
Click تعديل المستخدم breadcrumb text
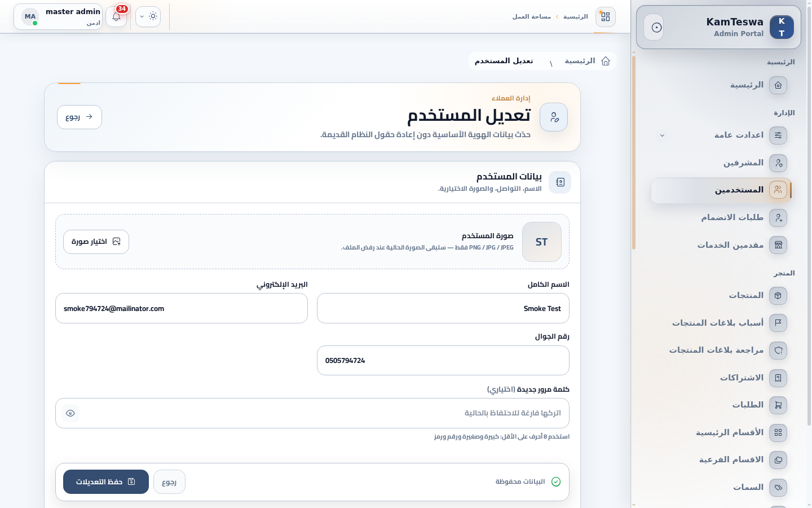(x=504, y=61)
